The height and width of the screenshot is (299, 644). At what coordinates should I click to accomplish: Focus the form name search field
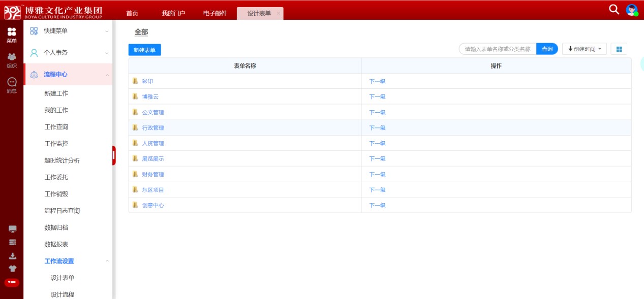pyautogui.click(x=498, y=49)
